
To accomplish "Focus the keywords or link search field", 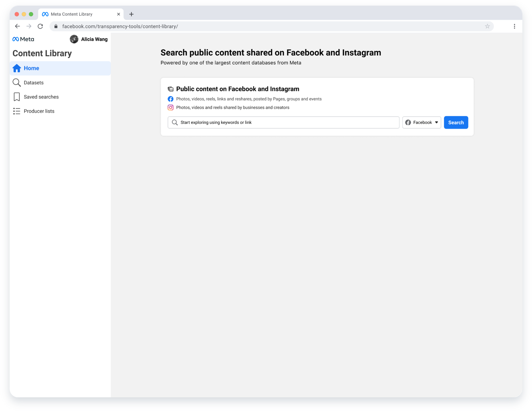I will pyautogui.click(x=283, y=122).
